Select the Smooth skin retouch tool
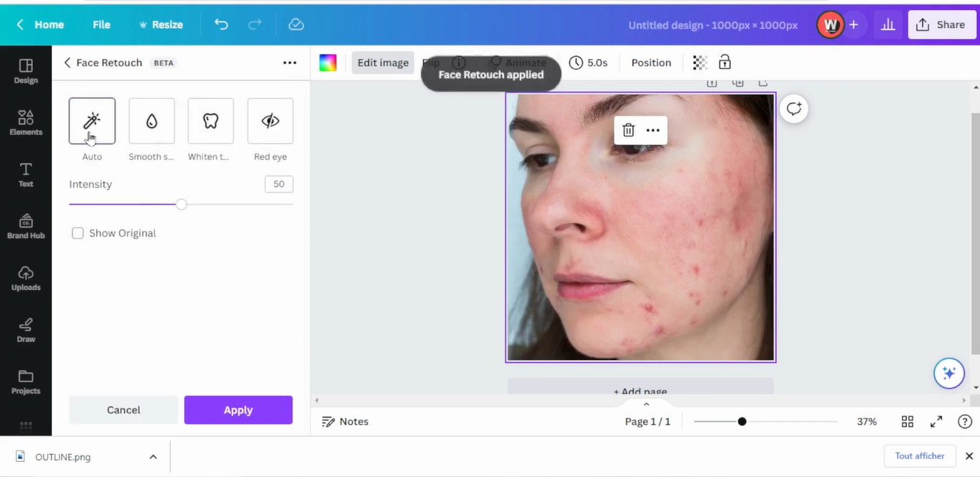The width and height of the screenshot is (980, 477). pos(151,121)
